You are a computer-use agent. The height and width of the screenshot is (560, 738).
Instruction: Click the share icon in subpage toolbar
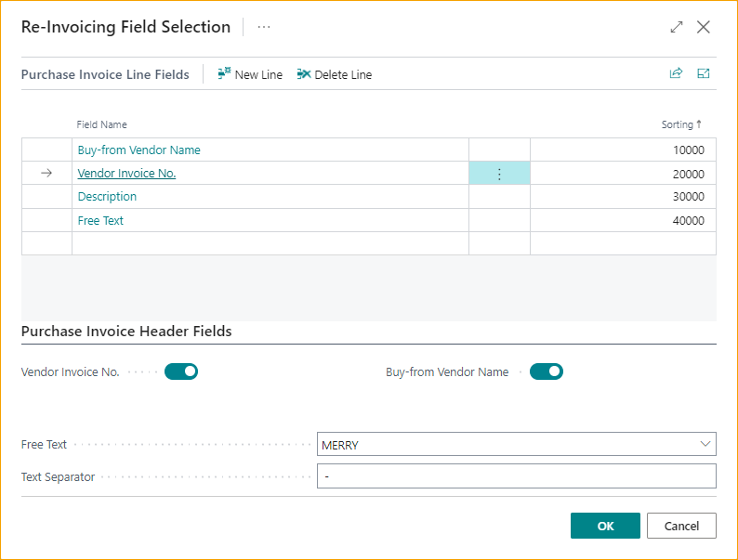point(676,74)
